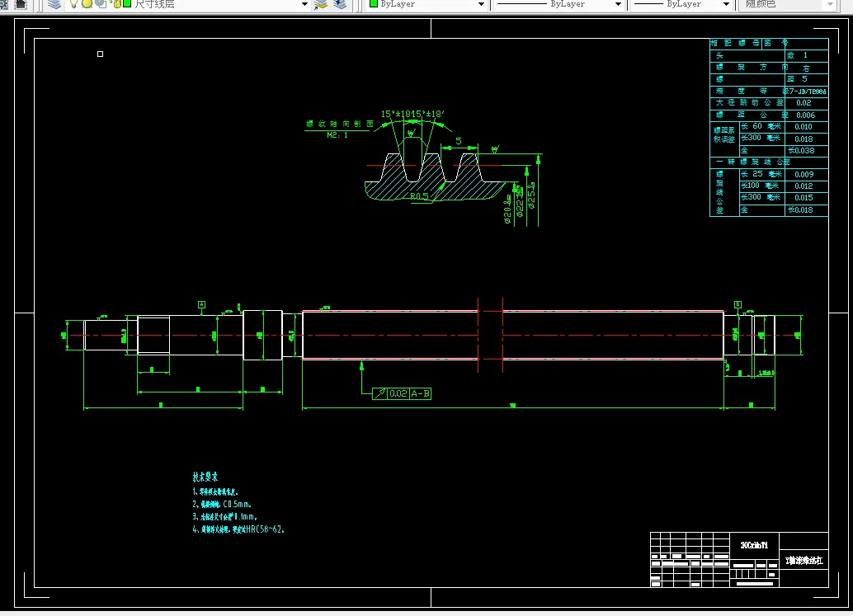
Task: Expand the ByLayer linetype dropdown
Action: [x=618, y=4]
